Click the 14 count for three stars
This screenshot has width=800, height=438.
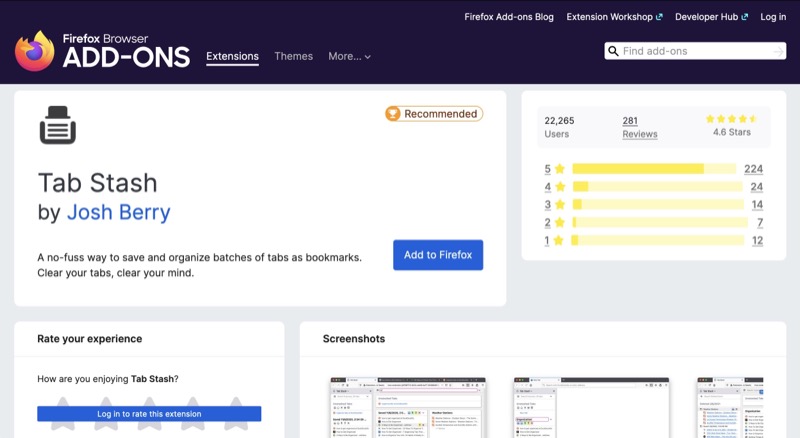[757, 205]
